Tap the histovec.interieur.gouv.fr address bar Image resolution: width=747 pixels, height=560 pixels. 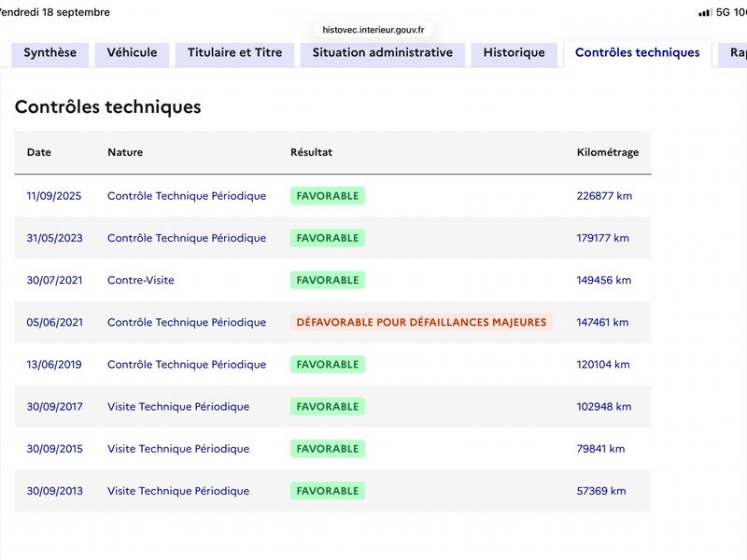pyautogui.click(x=373, y=30)
